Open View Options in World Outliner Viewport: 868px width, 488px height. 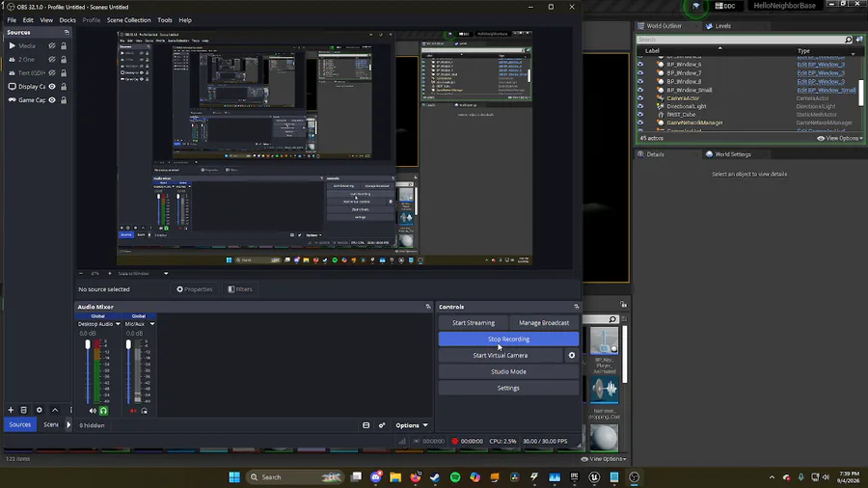(x=840, y=138)
